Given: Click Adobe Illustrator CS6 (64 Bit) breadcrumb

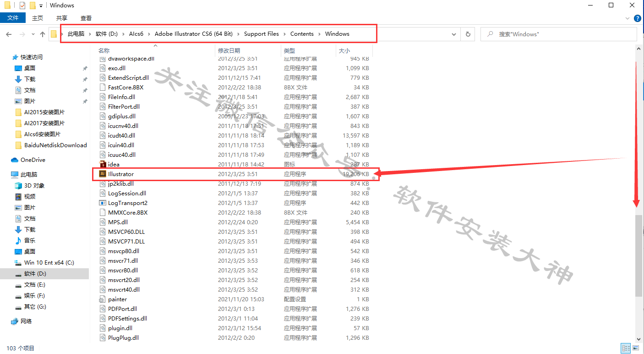Looking at the screenshot, I should [x=194, y=34].
